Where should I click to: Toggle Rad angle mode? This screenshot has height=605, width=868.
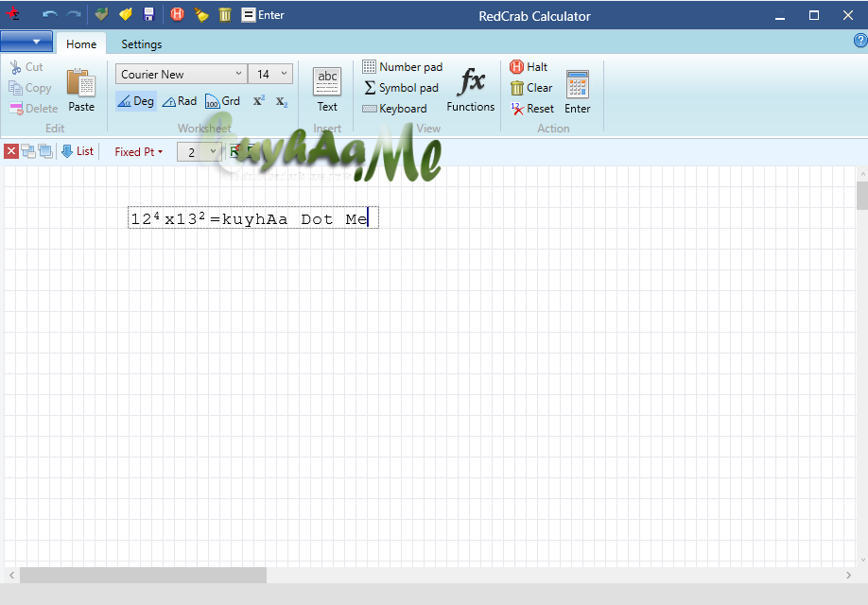(x=180, y=101)
